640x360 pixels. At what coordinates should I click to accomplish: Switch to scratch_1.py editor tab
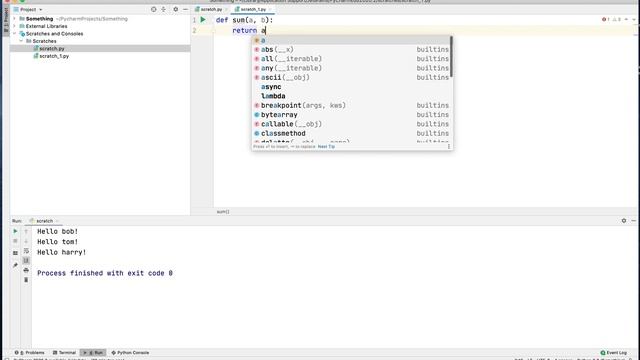coord(253,9)
